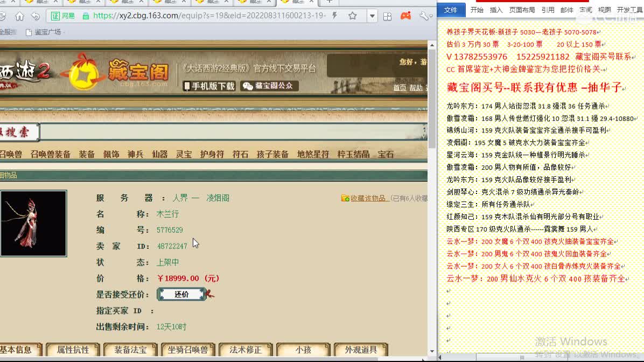This screenshot has width=644, height=362.
Task: Open 开发工具 ribbon tab in Word
Action: (x=629, y=10)
